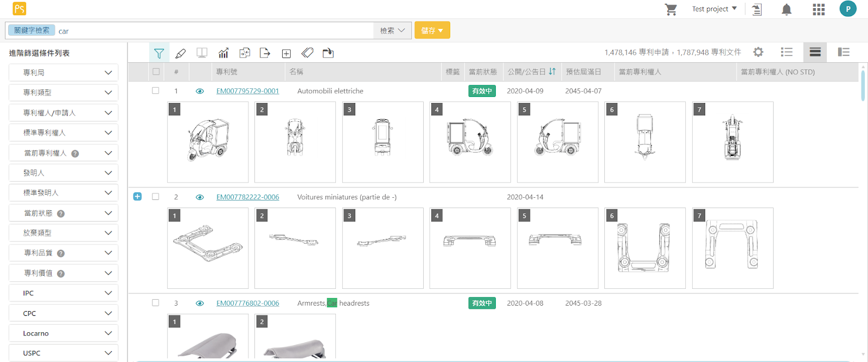Check the select-all header checkbox
868x362 pixels.
156,72
